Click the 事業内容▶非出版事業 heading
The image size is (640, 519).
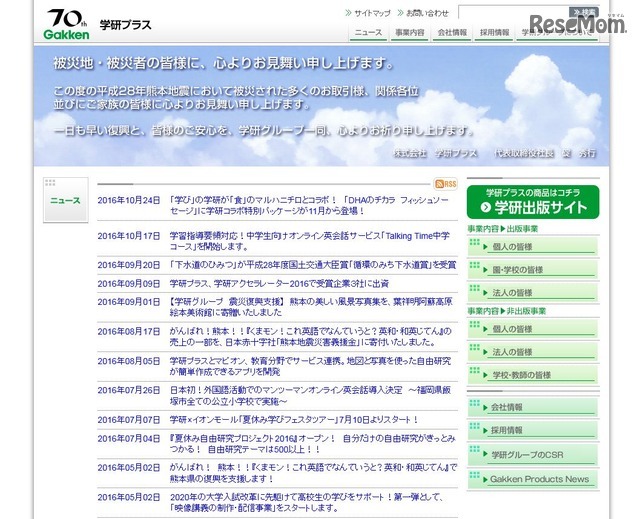pos(507,311)
